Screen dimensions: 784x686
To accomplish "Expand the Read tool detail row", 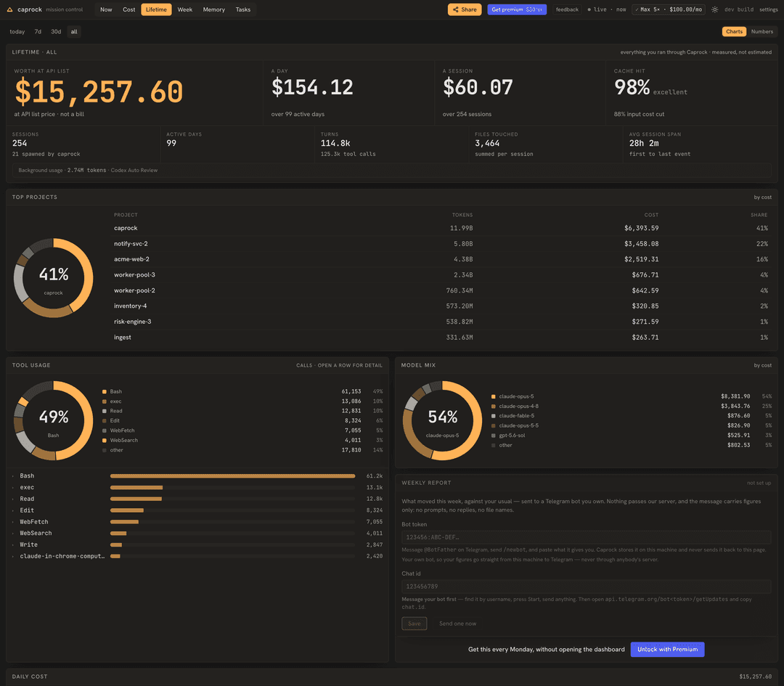I will tap(197, 499).
